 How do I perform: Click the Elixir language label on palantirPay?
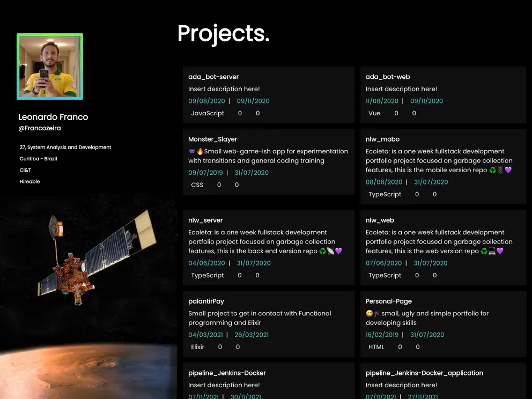(x=198, y=347)
